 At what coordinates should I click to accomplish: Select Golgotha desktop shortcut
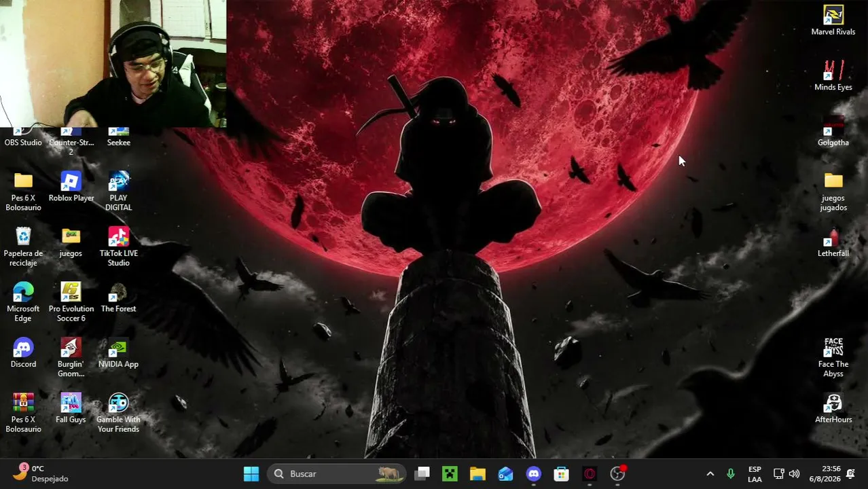click(x=833, y=132)
